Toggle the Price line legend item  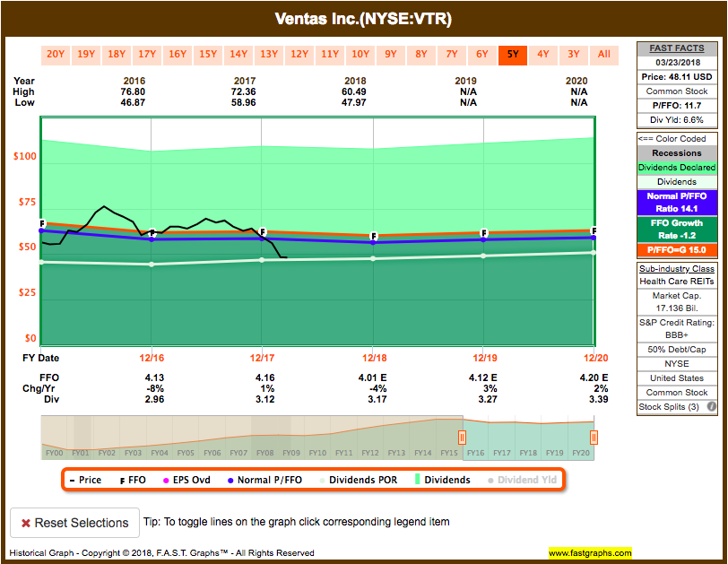[x=85, y=480]
